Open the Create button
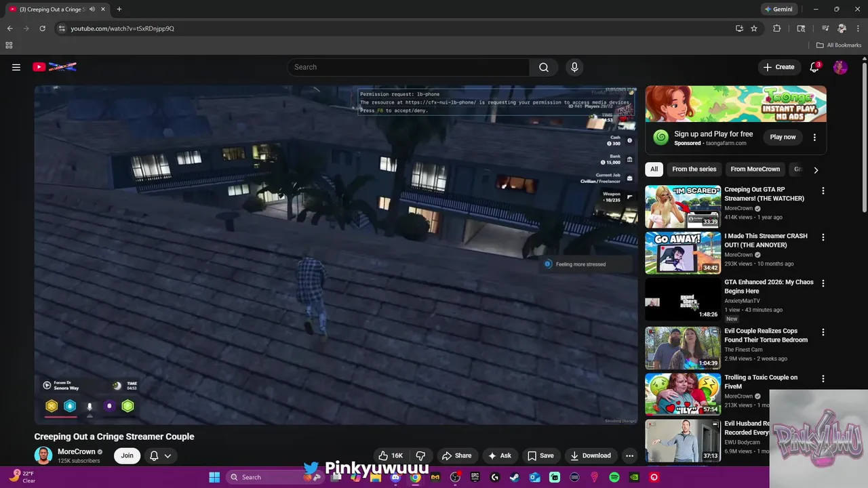Image resolution: width=868 pixels, height=488 pixels. tap(778, 67)
